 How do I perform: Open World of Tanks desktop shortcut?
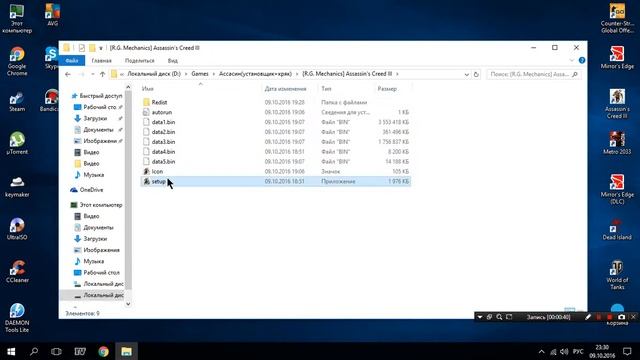(617, 275)
